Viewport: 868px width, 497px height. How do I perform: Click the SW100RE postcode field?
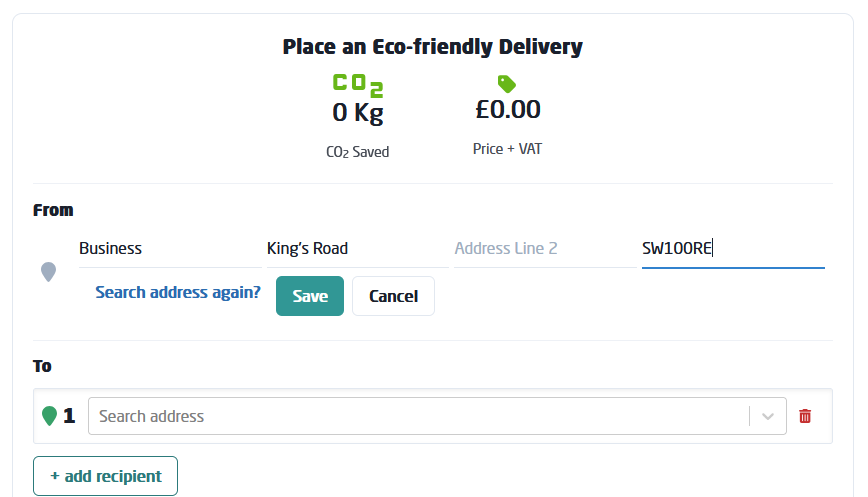click(732, 249)
